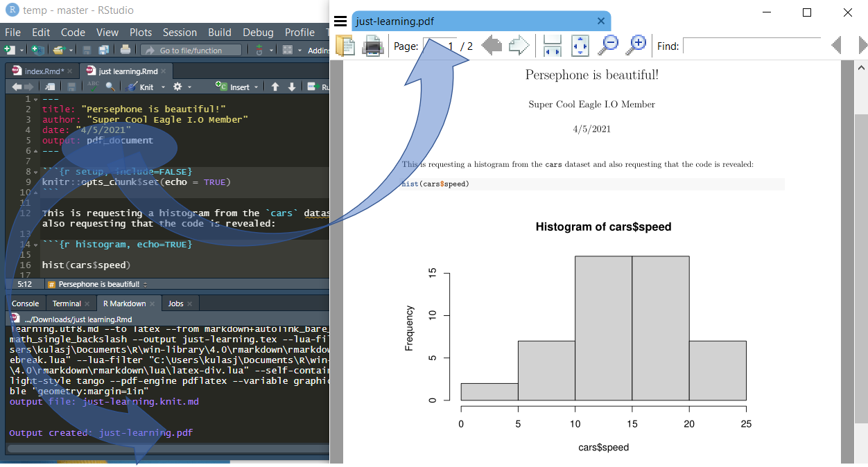Open the Code menu
868x467 pixels.
click(73, 33)
